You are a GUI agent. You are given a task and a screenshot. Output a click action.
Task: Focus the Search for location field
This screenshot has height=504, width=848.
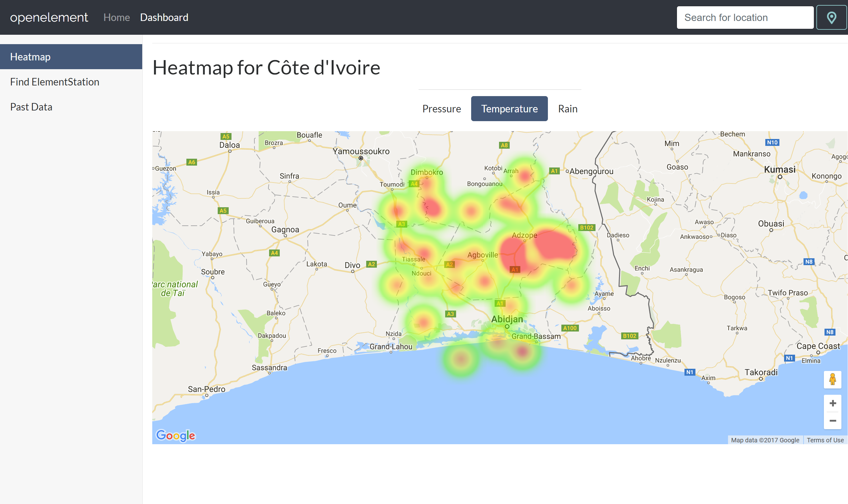(x=745, y=18)
